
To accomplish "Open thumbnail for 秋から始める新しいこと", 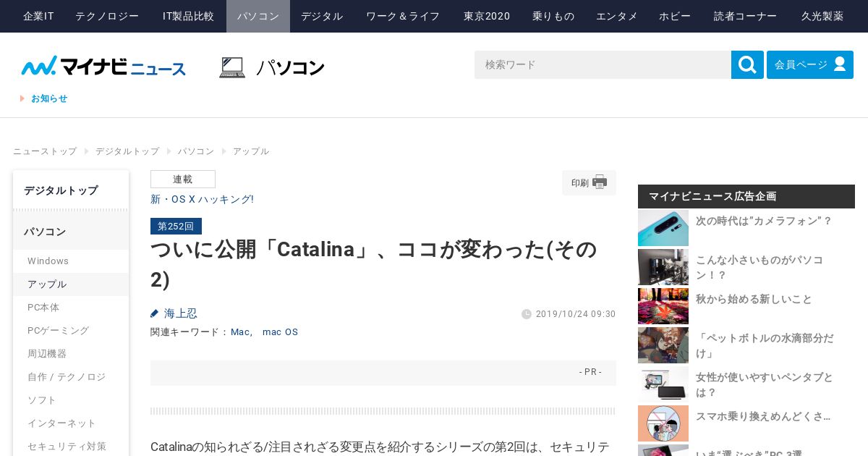I will coord(663,306).
